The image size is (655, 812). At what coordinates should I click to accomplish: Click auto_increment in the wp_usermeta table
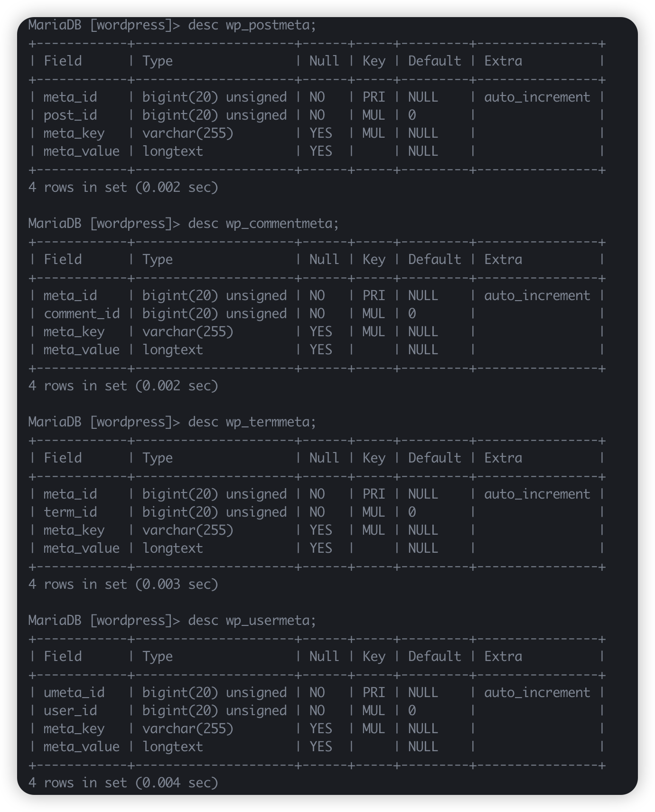537,693
